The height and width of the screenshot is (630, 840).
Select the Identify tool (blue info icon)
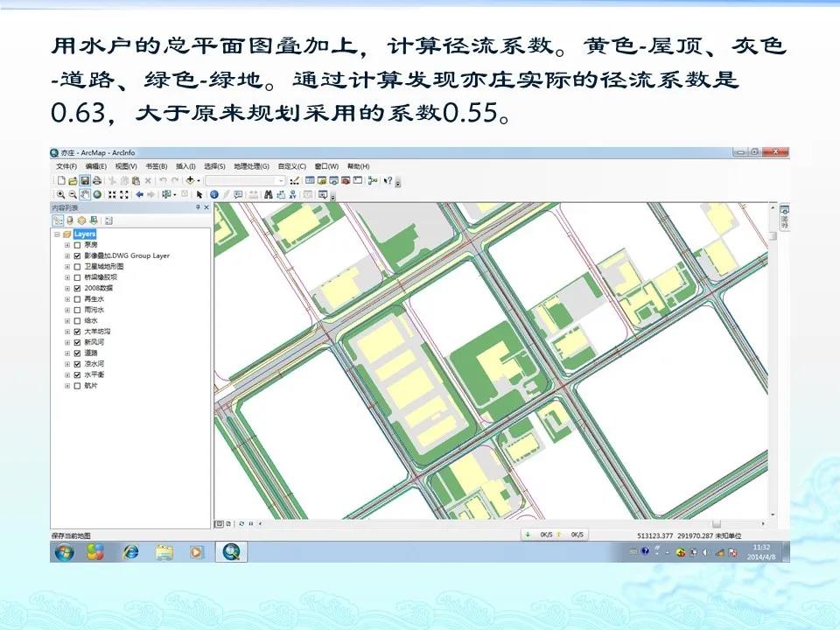(x=213, y=194)
